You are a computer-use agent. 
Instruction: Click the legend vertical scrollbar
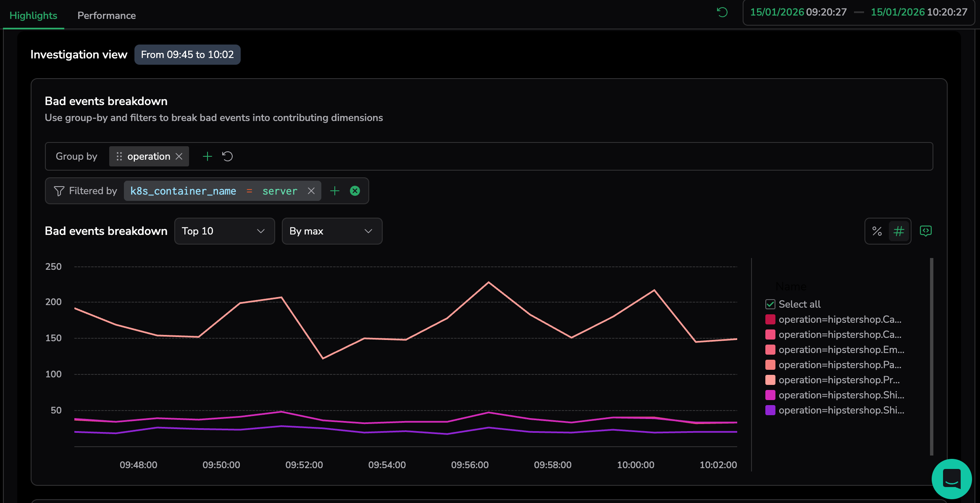pyautogui.click(x=931, y=356)
